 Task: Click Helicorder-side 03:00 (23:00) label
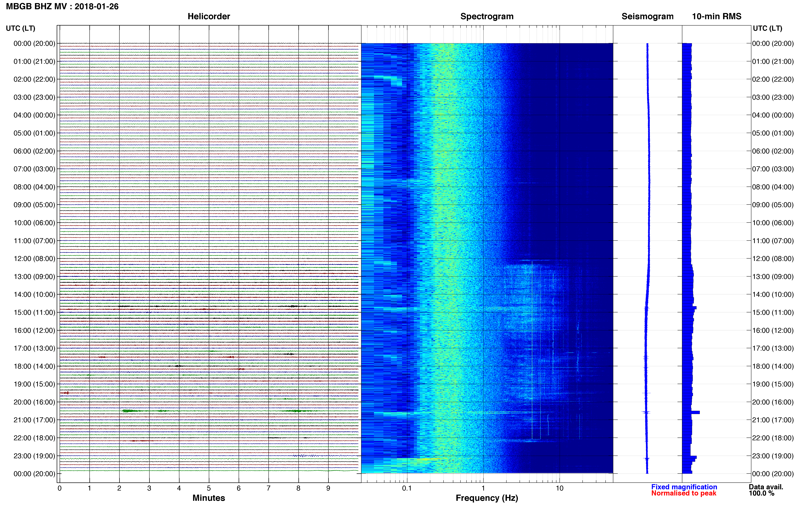(34, 97)
